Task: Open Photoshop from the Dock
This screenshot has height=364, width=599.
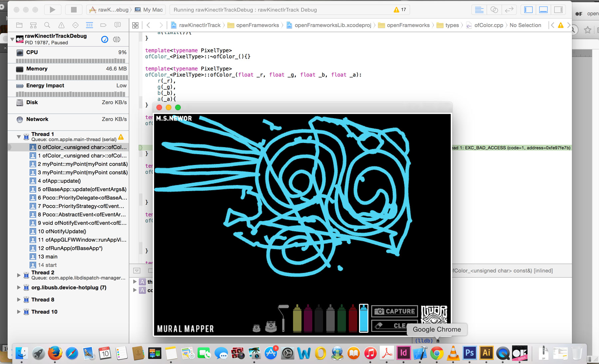Action: pyautogui.click(x=470, y=353)
